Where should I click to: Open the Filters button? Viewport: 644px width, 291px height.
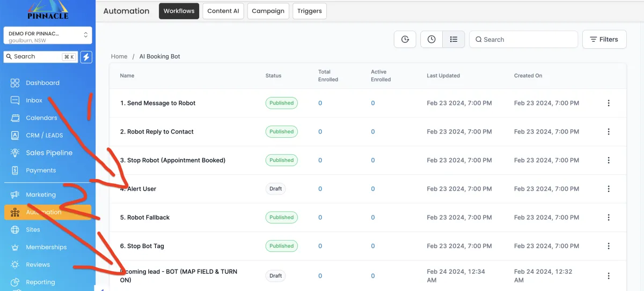[604, 39]
